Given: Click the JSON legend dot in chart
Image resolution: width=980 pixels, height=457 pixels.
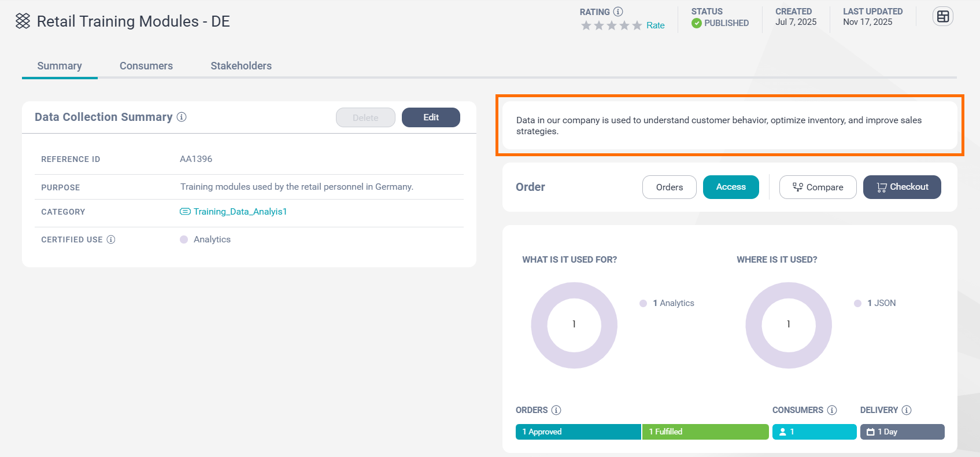Looking at the screenshot, I should (857, 303).
